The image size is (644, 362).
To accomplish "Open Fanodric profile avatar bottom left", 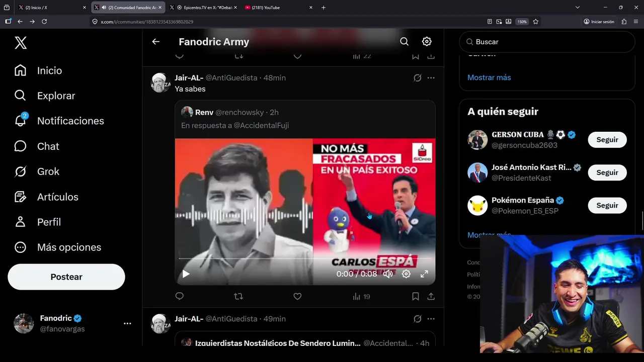I will pyautogui.click(x=24, y=324).
